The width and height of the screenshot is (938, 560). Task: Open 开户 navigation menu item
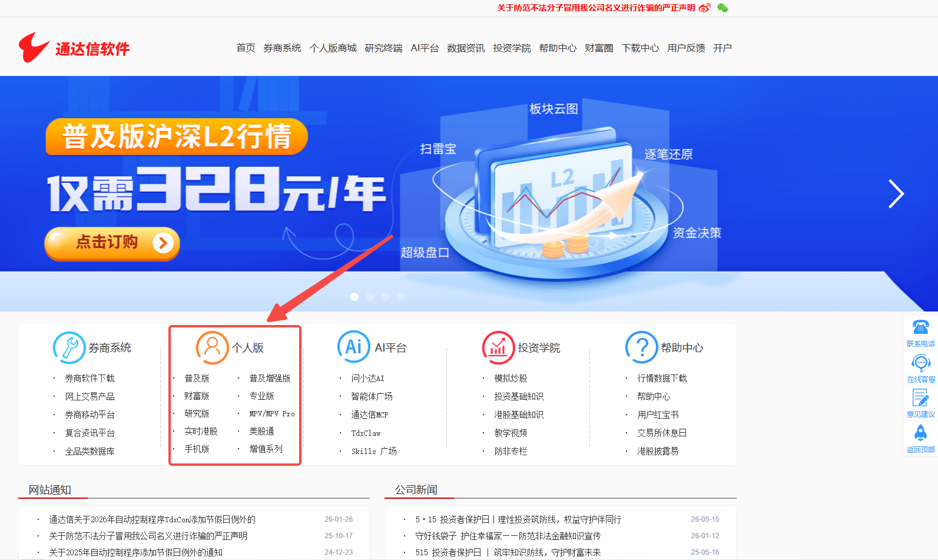click(722, 48)
